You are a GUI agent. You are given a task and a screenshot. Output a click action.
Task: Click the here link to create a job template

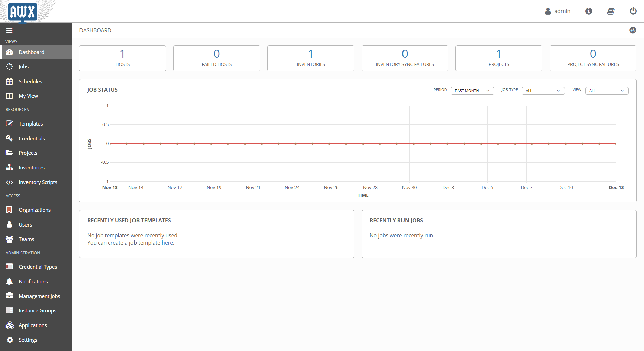(167, 242)
